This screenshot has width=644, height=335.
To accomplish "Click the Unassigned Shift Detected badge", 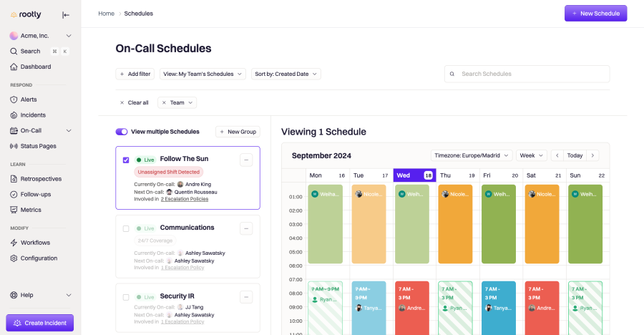I will click(x=168, y=172).
